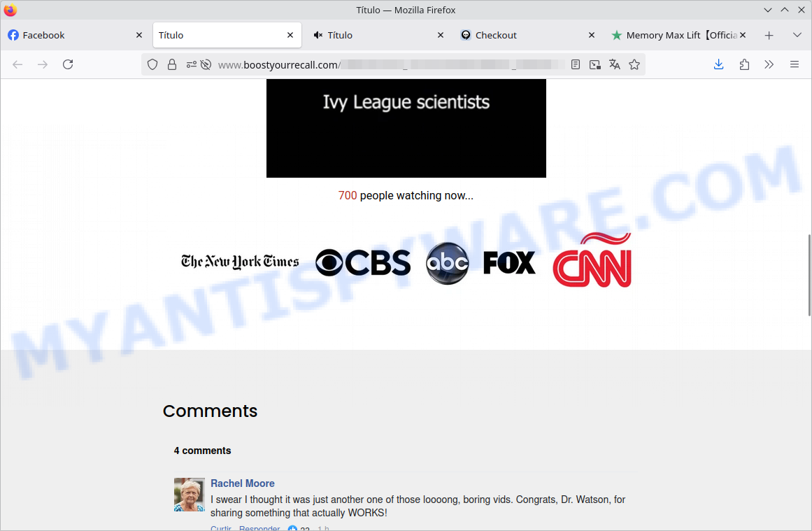Toggle picture-in-picture icon in address bar
This screenshot has width=812, height=531.
(595, 64)
